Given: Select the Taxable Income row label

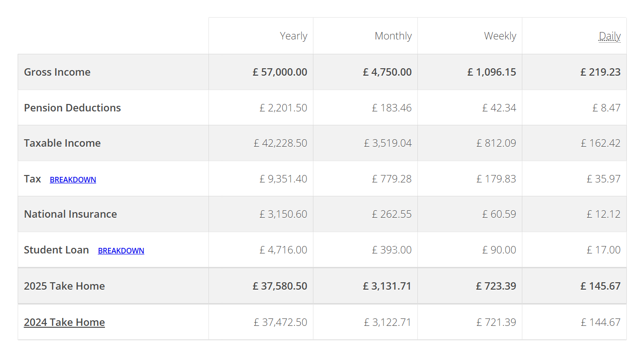Looking at the screenshot, I should 62,143.
